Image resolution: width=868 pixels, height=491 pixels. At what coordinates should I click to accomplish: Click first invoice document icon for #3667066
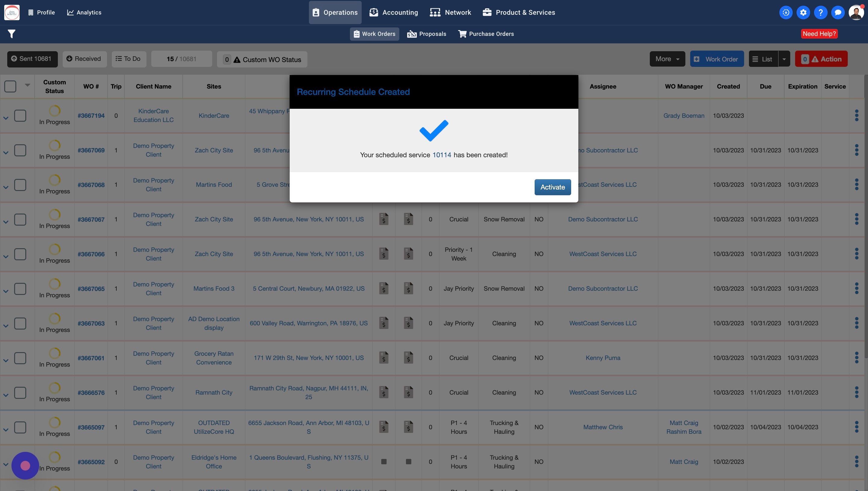[384, 254]
